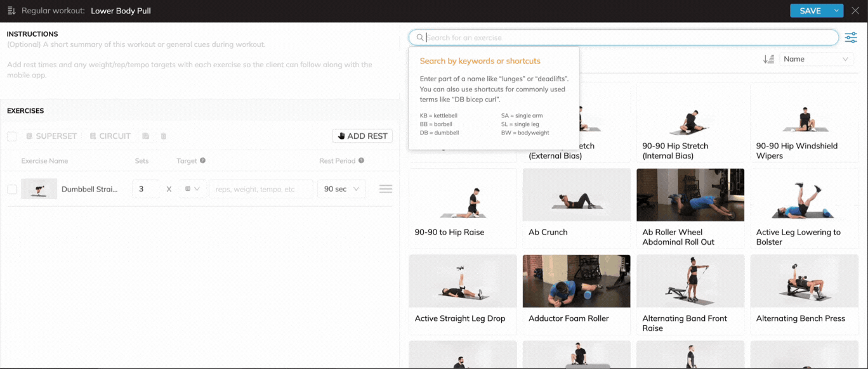Click the ADD REST button

pyautogui.click(x=362, y=136)
